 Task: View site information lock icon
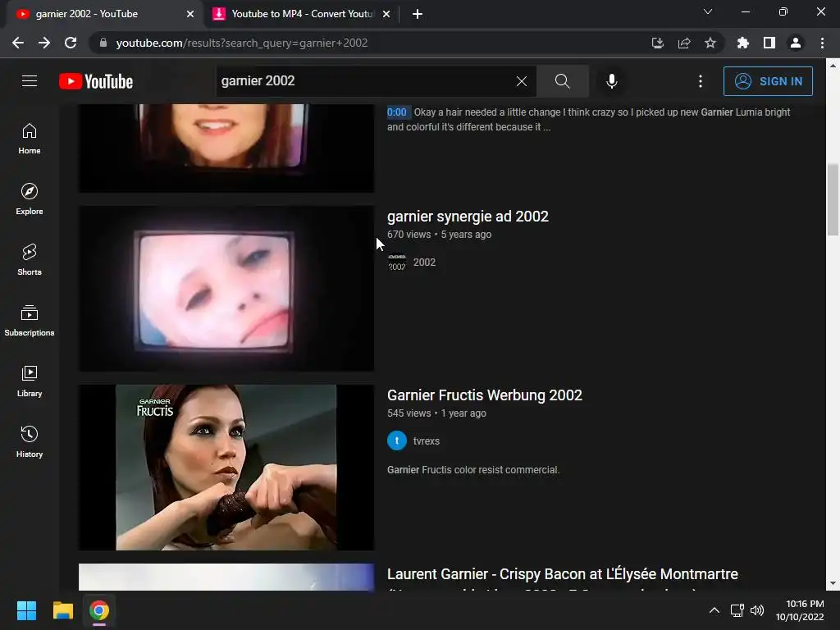103,43
